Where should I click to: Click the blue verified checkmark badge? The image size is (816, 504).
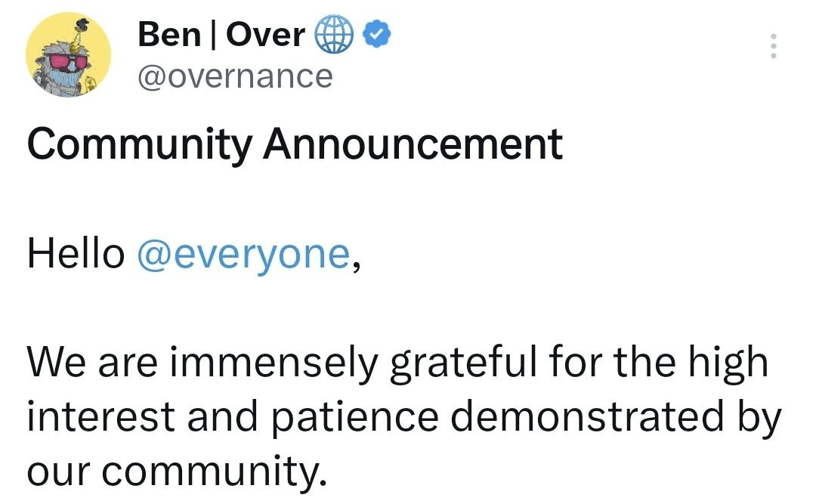coord(377,34)
